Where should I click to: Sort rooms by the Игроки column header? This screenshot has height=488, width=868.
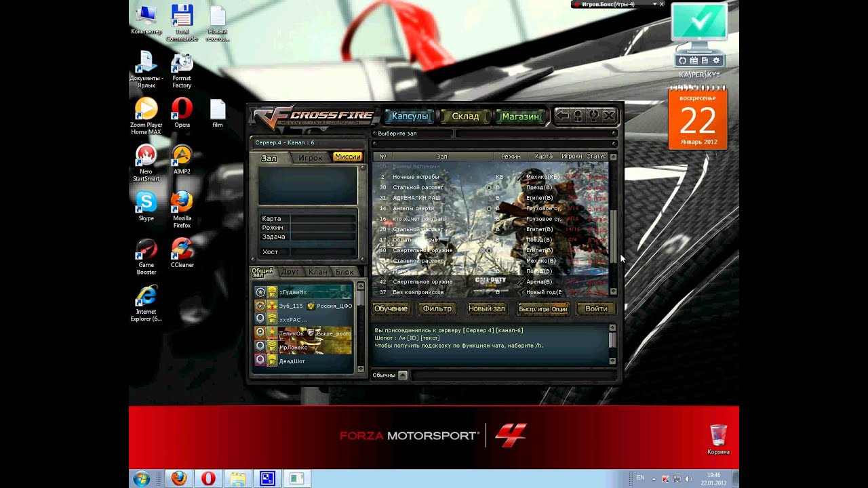572,157
